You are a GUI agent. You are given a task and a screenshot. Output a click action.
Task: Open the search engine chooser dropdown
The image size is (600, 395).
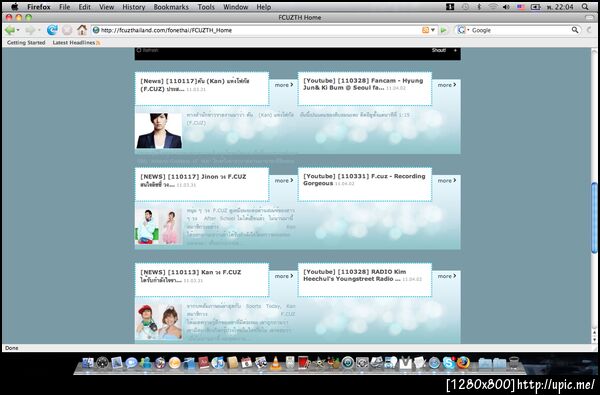tap(463, 30)
